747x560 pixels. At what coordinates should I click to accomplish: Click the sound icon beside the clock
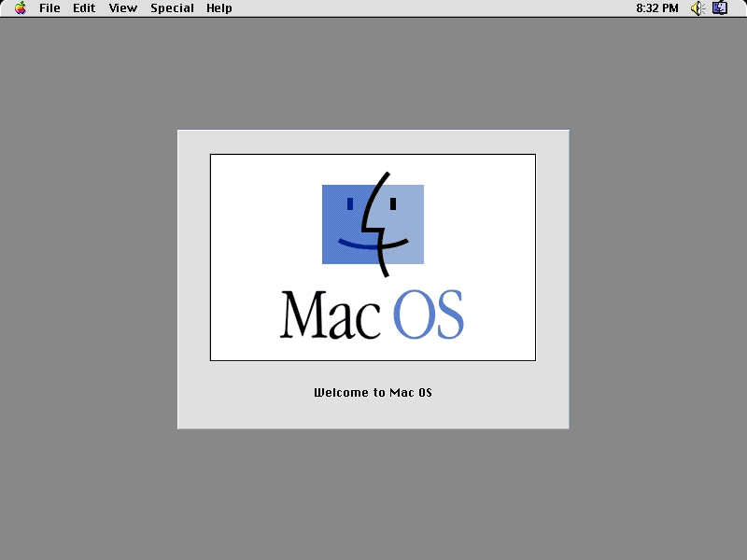point(696,8)
